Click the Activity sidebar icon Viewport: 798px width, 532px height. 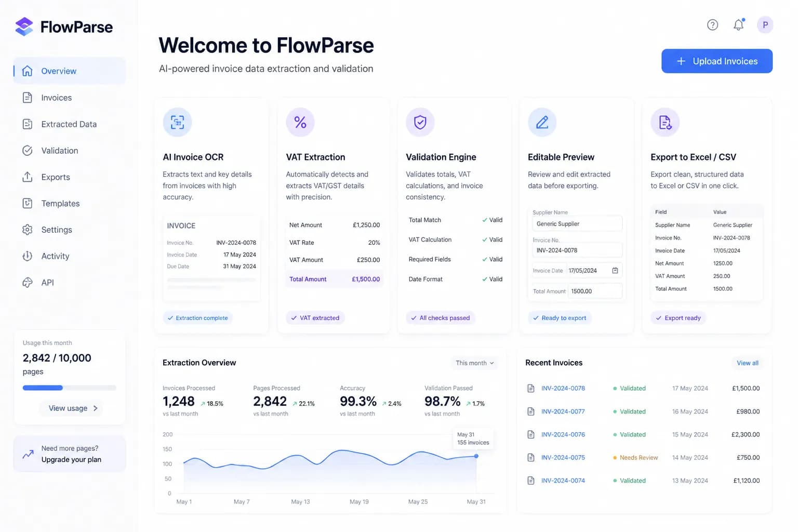(x=28, y=256)
